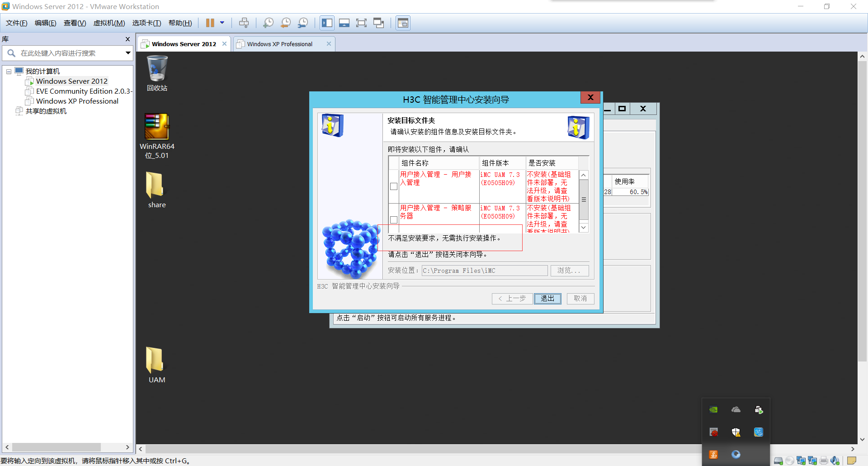Revert the VM to its previous snapshot

tap(286, 23)
